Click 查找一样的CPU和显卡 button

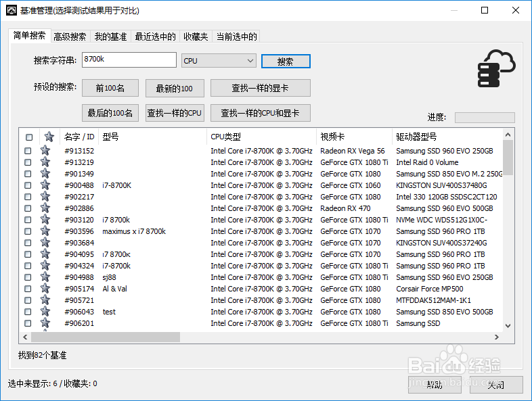(x=260, y=113)
